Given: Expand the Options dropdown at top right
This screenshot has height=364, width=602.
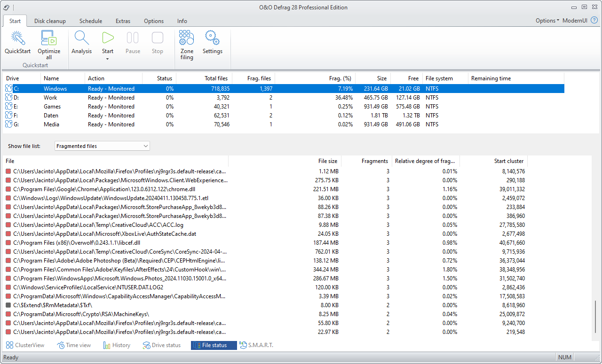Looking at the screenshot, I should [547, 21].
